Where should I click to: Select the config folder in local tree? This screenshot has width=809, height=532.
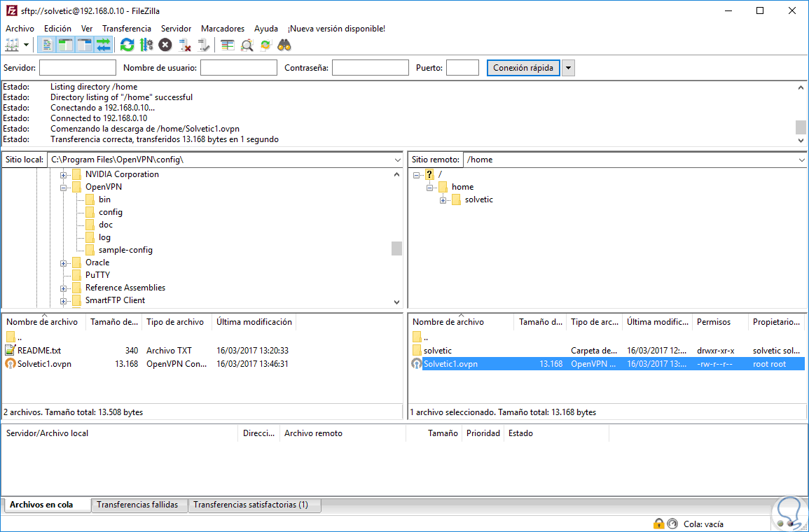click(x=111, y=212)
